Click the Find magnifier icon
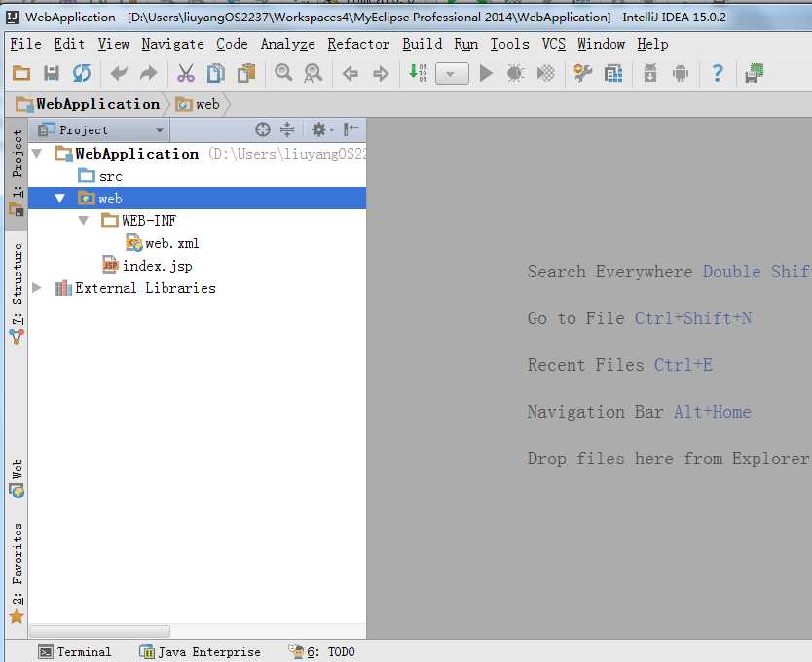This screenshot has width=812, height=662. (283, 73)
